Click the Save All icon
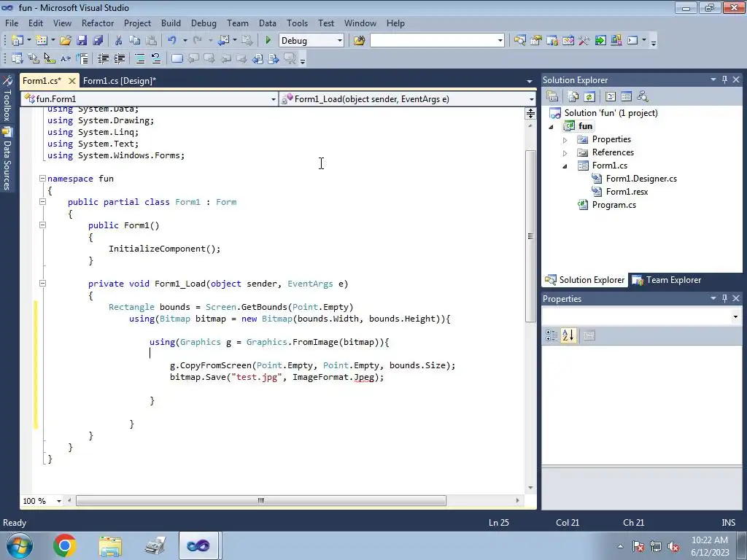747x560 pixels. [x=98, y=41]
